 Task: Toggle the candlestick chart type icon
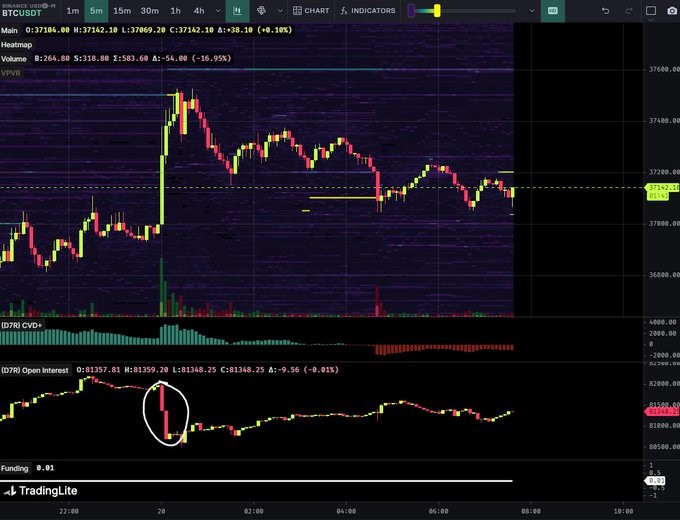click(237, 11)
